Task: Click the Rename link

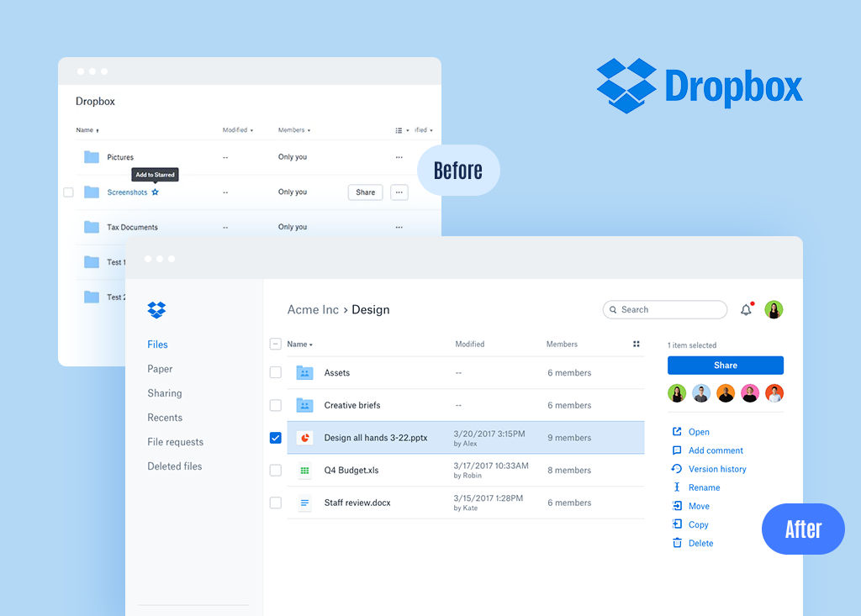Action: click(x=705, y=487)
